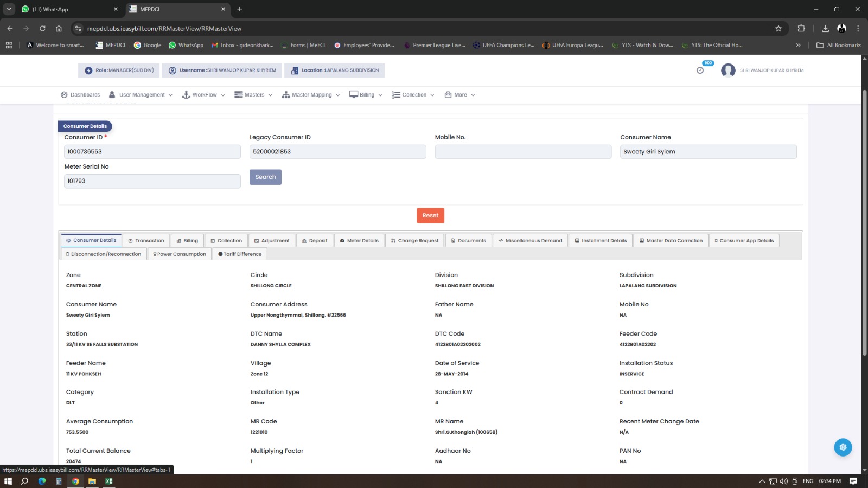Expand the User Management dropdown
This screenshot has height=488, width=868.
(x=141, y=95)
